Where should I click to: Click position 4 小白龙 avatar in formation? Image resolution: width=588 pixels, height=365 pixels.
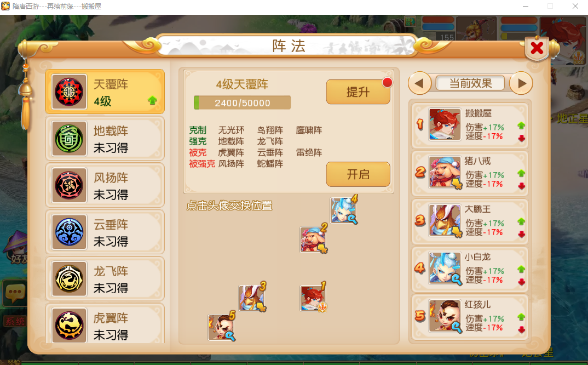click(x=343, y=210)
